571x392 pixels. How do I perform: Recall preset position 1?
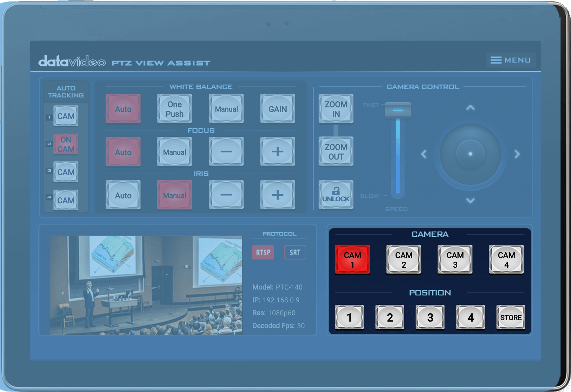(x=349, y=317)
